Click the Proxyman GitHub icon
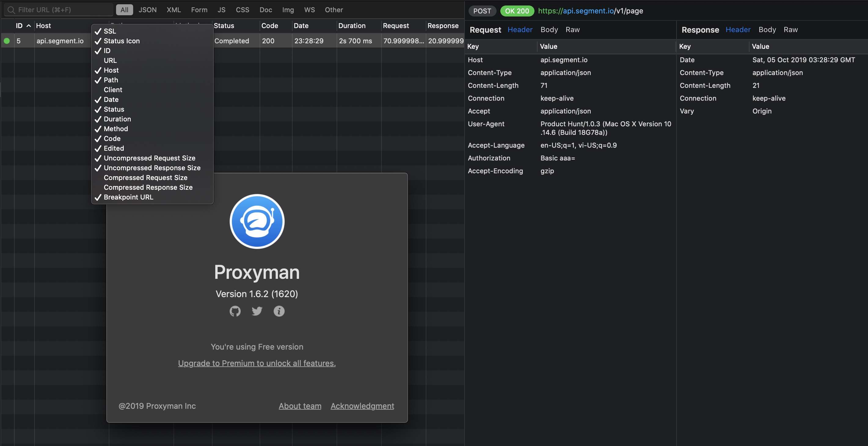868x446 pixels. pyautogui.click(x=235, y=311)
